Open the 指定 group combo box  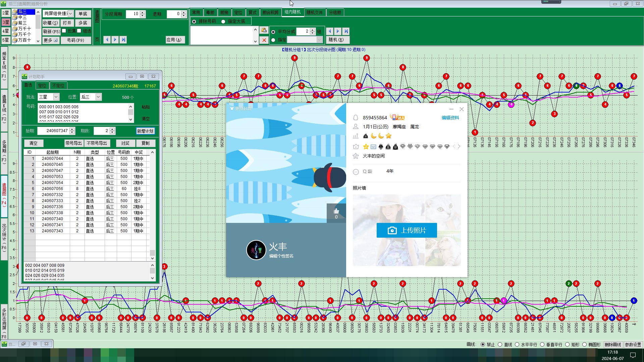coord(319,40)
